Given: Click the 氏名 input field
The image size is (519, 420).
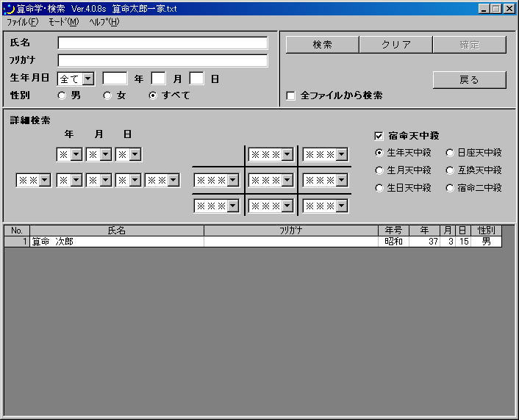Looking at the screenshot, I should [162, 43].
